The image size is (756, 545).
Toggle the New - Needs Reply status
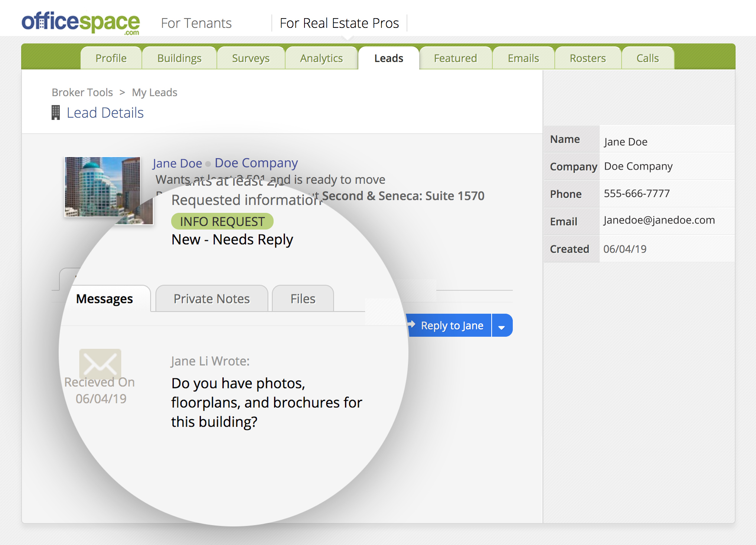click(232, 239)
